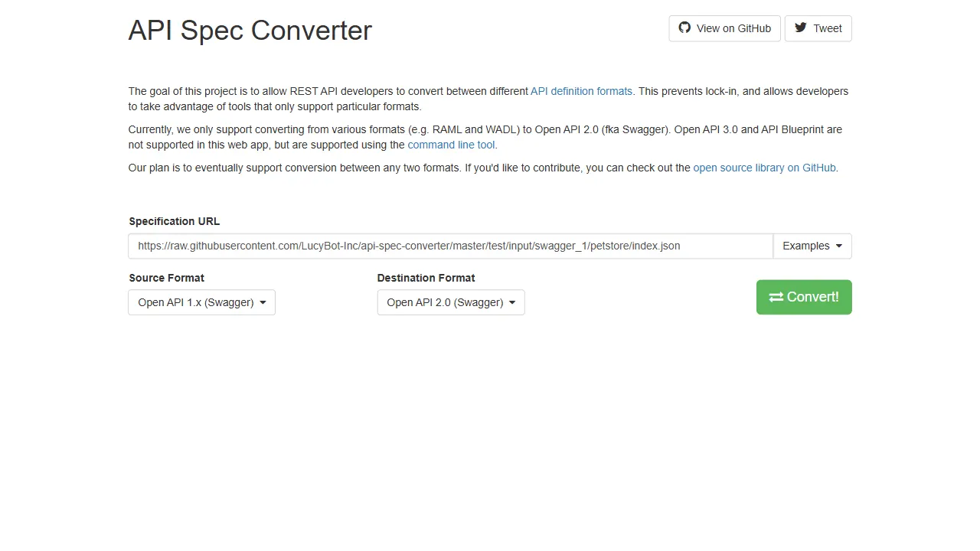Click the Specification URL label

pyautogui.click(x=175, y=221)
